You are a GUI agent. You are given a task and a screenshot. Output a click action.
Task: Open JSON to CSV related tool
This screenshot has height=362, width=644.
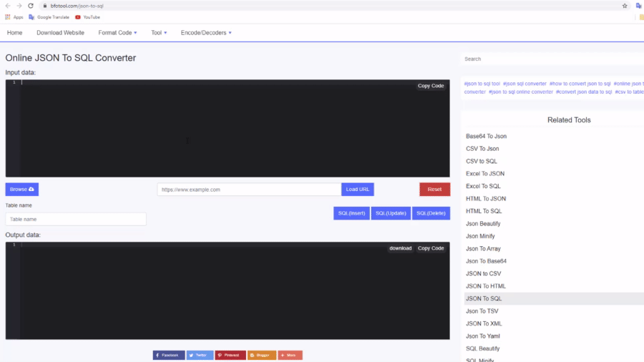pos(484,273)
